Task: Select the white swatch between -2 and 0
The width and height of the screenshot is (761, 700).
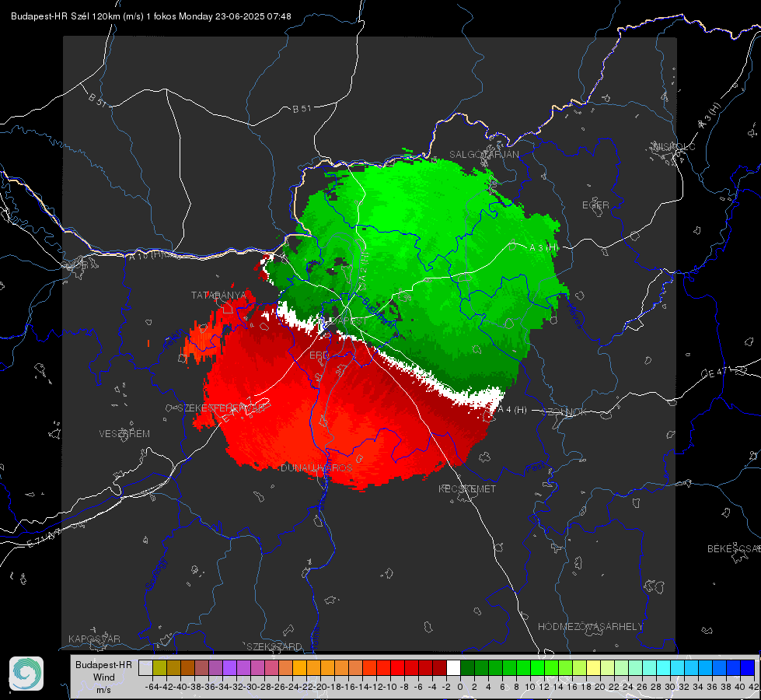Action: pyautogui.click(x=453, y=668)
